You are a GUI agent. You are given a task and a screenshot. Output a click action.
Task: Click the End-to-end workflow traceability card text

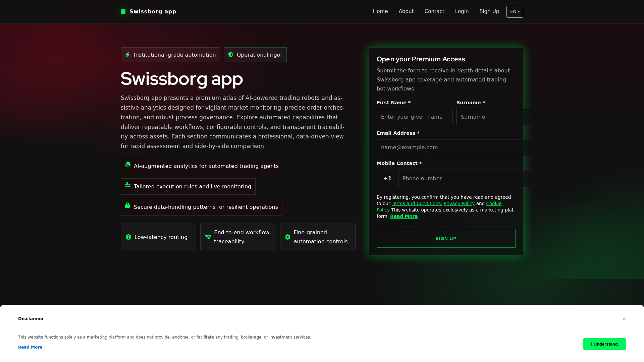[x=242, y=237]
